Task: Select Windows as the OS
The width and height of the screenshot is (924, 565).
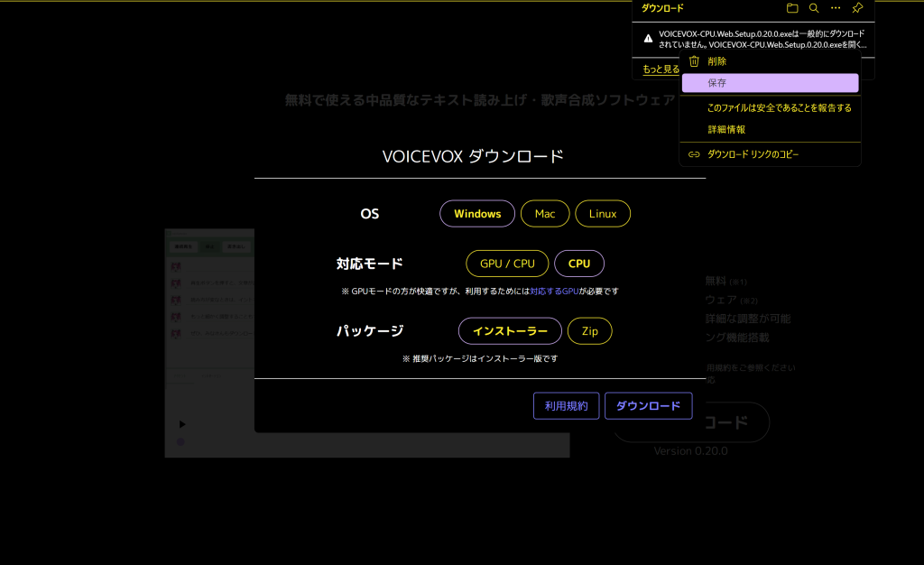Action: (477, 214)
